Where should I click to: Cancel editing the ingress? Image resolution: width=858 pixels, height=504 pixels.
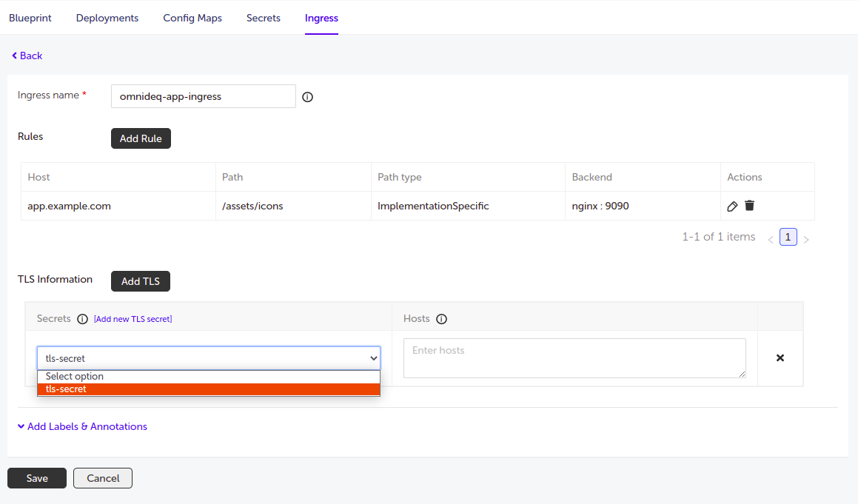(103, 478)
